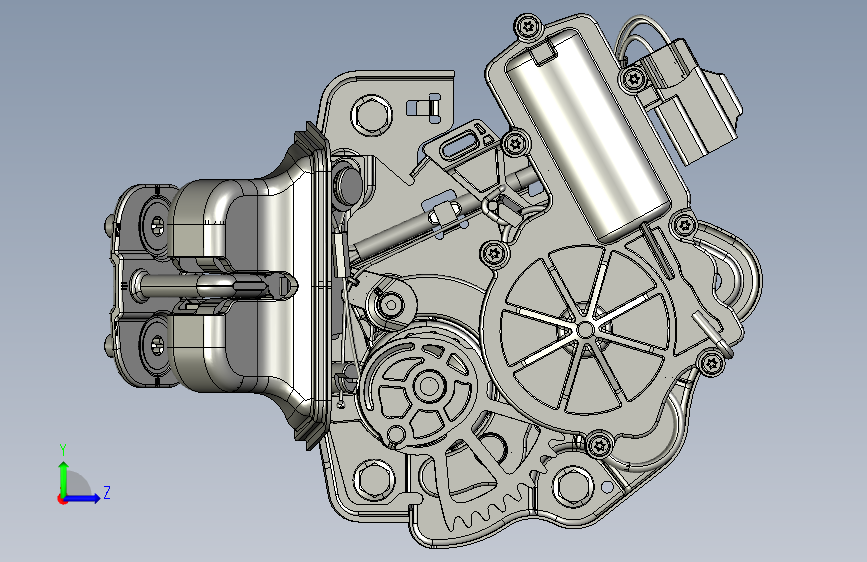Screen dimensions: 867x562
Task: Select the small roller pulley left of the gear cover
Action: [390, 304]
